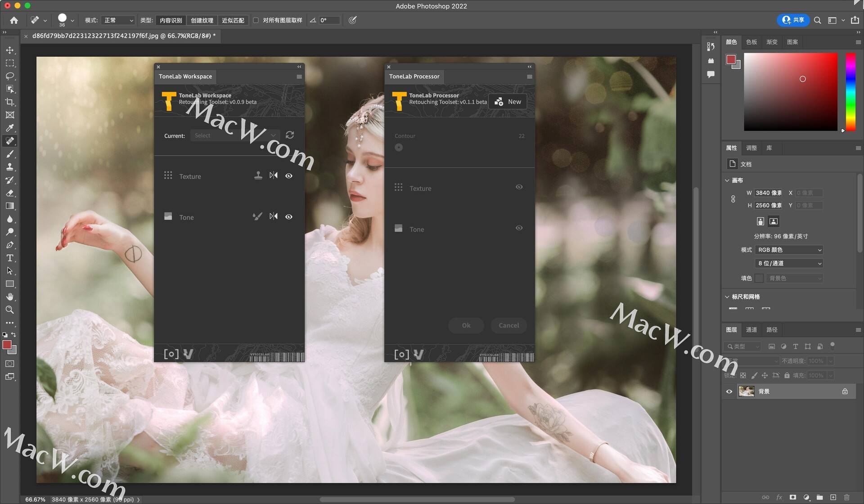Screen dimensions: 864x504
Task: Click the Share button
Action: [x=793, y=20]
